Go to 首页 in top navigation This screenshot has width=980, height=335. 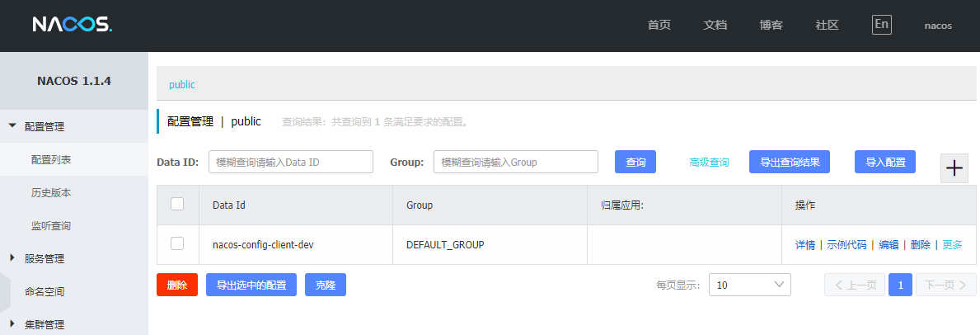659,26
